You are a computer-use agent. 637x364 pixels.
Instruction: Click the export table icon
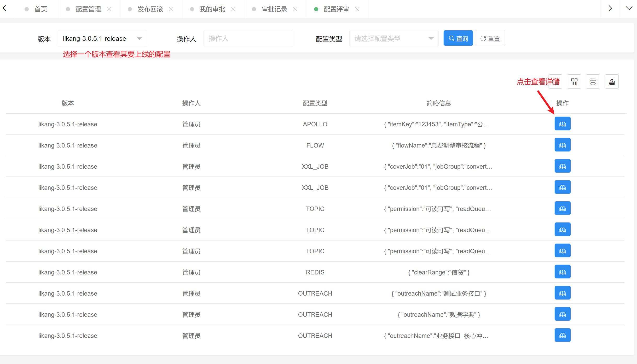(x=612, y=82)
